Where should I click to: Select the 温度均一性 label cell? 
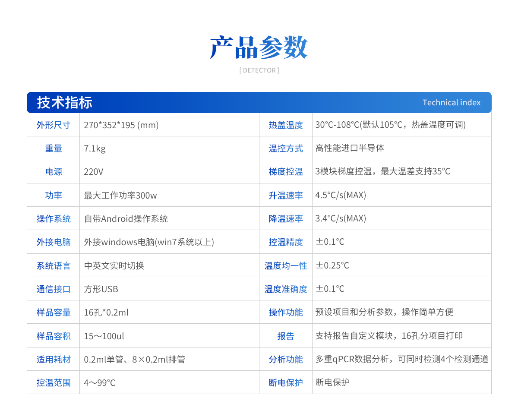point(286,266)
